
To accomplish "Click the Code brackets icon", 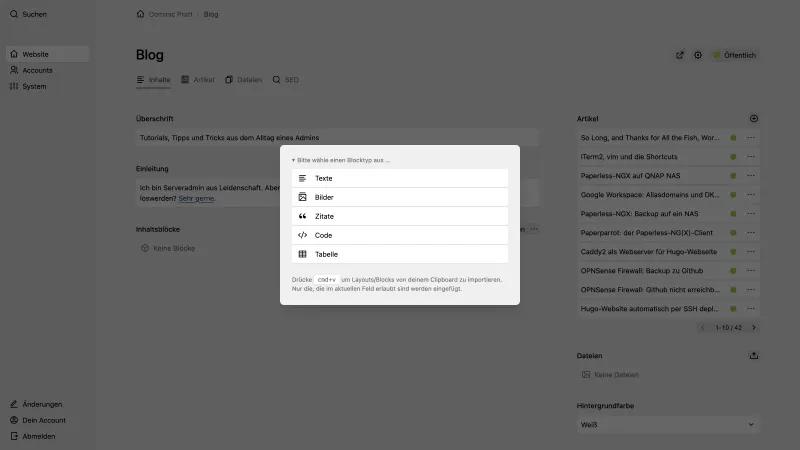I will click(x=303, y=235).
